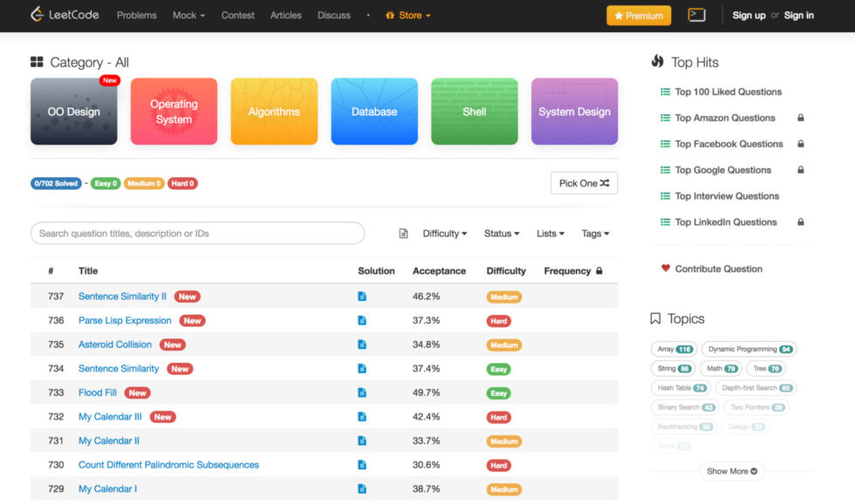Focus the question search field
The image size is (855, 504).
(x=197, y=234)
